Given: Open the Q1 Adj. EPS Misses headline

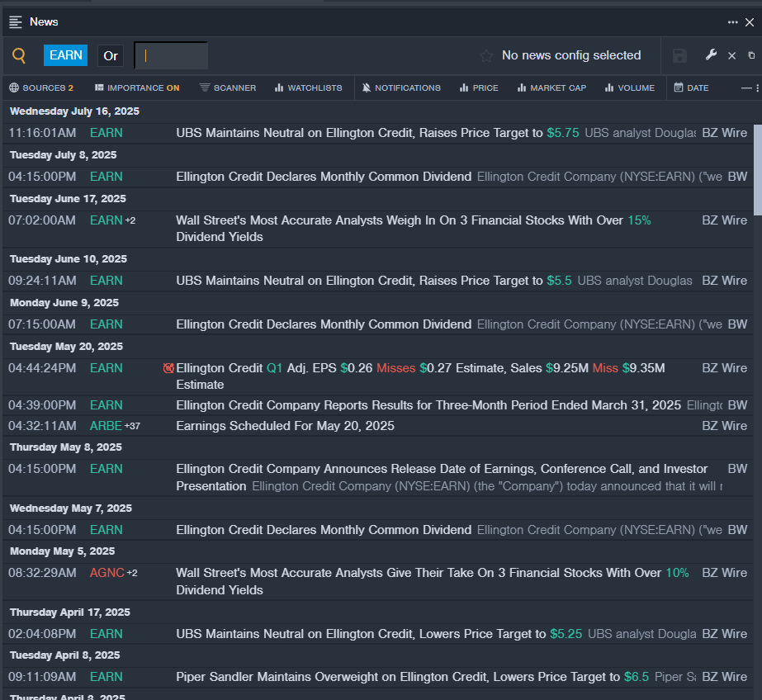Looking at the screenshot, I should click(x=420, y=376).
